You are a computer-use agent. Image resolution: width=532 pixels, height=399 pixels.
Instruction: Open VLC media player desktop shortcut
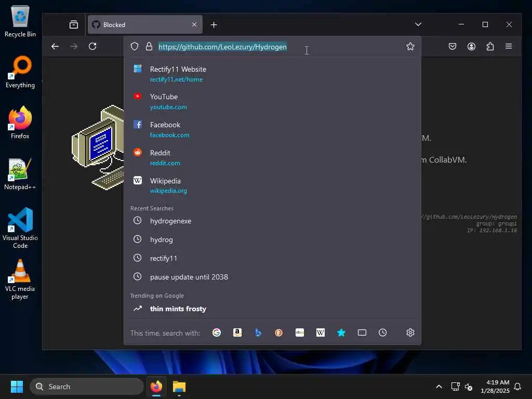[x=20, y=279]
